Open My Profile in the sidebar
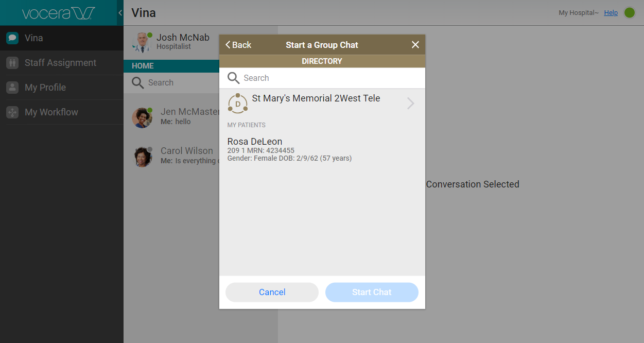The height and width of the screenshot is (343, 644). click(62, 88)
